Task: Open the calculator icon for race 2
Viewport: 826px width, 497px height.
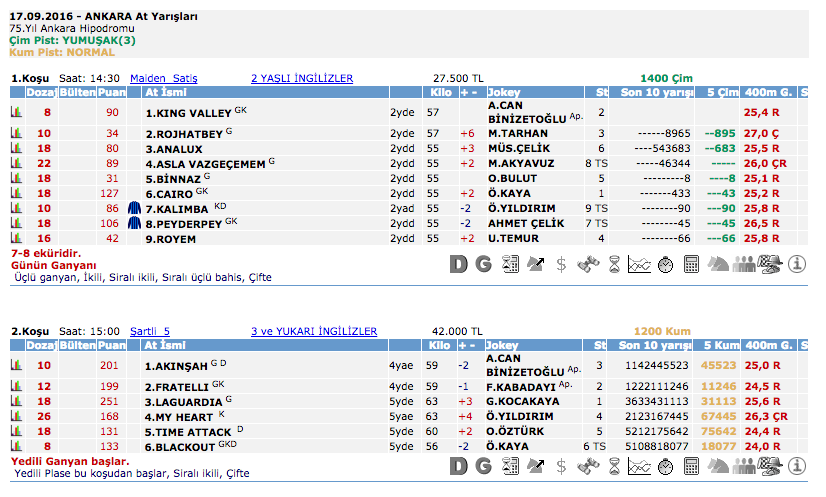Action: tap(691, 466)
